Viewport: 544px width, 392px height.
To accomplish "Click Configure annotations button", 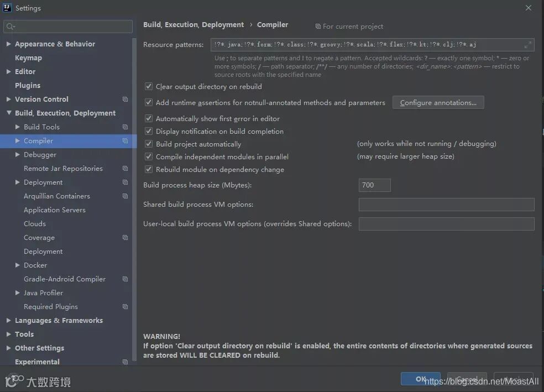I will click(438, 103).
